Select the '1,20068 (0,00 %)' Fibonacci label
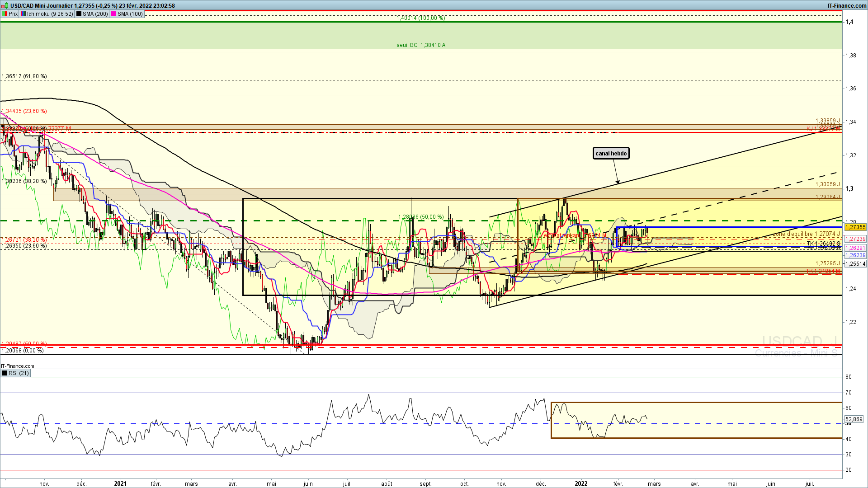Screen dimensions: 868x488 pyautogui.click(x=23, y=351)
